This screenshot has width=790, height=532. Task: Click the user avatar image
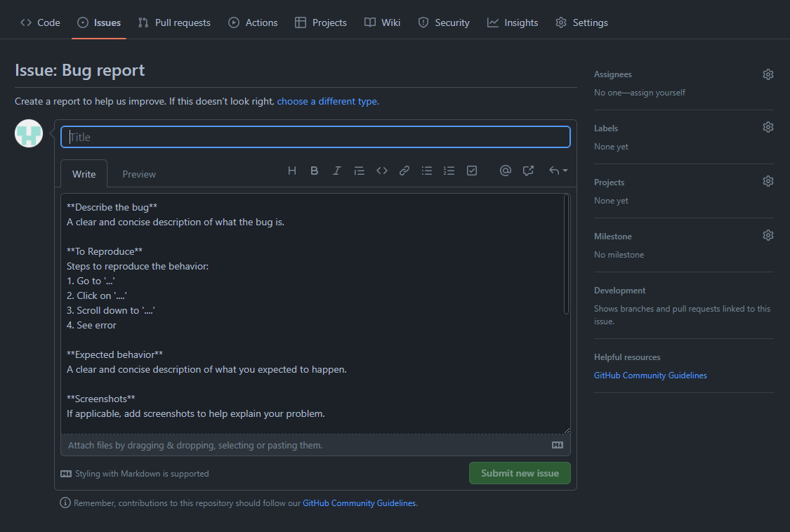[29, 133]
